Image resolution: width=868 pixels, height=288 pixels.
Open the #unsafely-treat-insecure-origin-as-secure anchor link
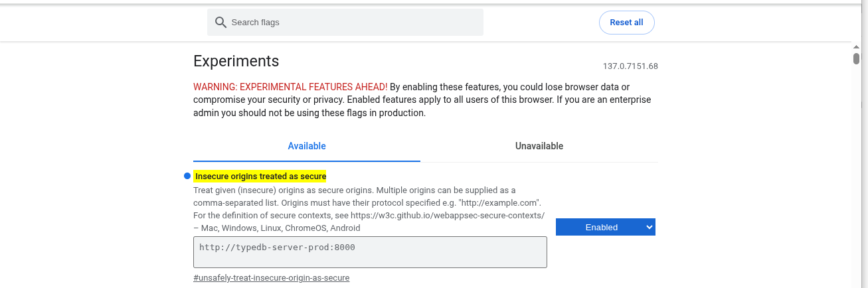pos(271,277)
